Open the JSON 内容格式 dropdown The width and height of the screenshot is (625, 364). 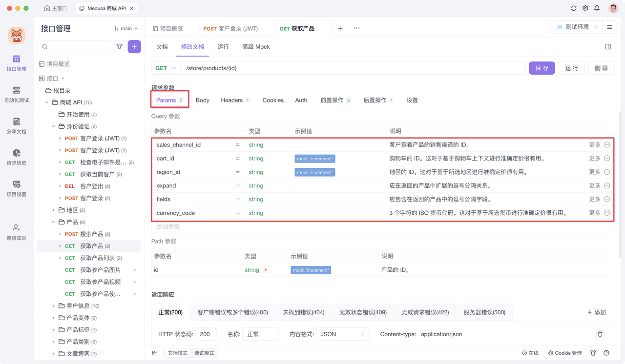pos(342,334)
